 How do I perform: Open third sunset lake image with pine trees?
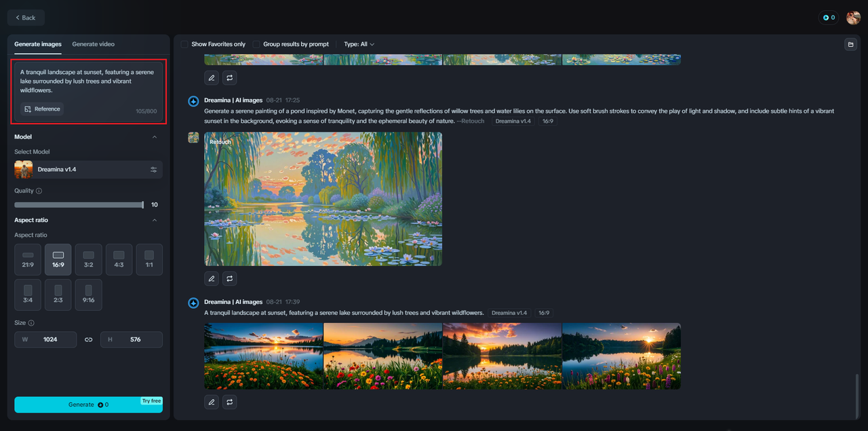point(502,356)
